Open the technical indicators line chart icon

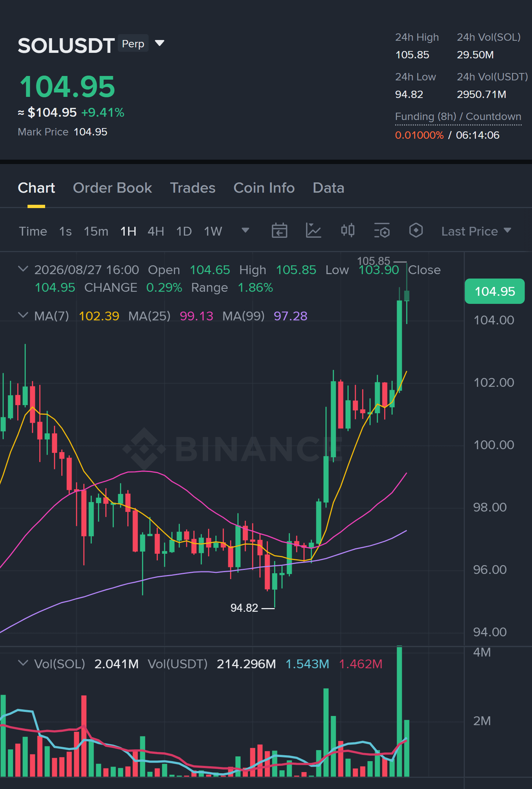[x=313, y=230]
